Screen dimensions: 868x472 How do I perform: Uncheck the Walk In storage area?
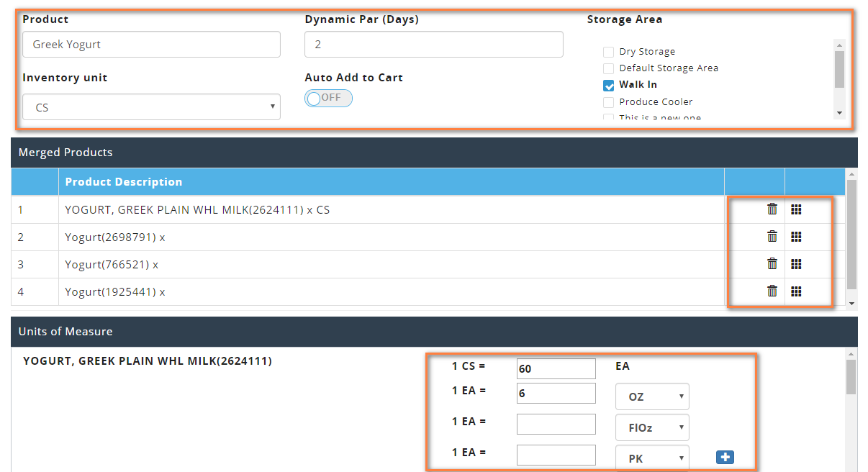pyautogui.click(x=609, y=85)
